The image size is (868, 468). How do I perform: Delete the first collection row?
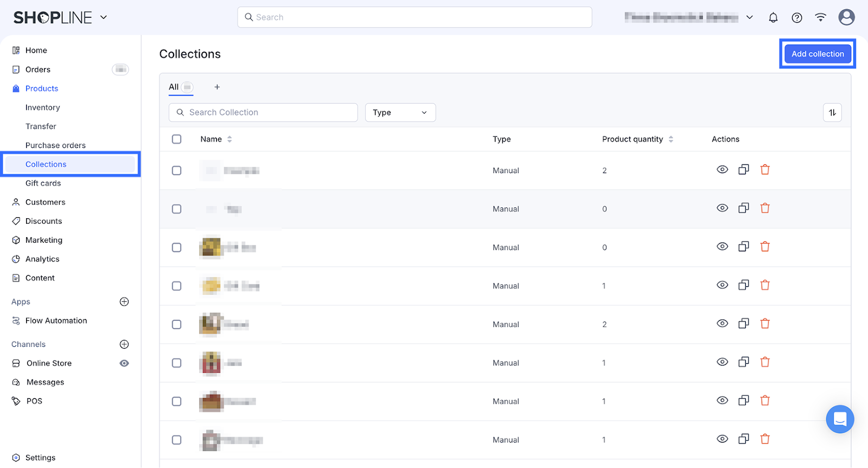pyautogui.click(x=765, y=170)
